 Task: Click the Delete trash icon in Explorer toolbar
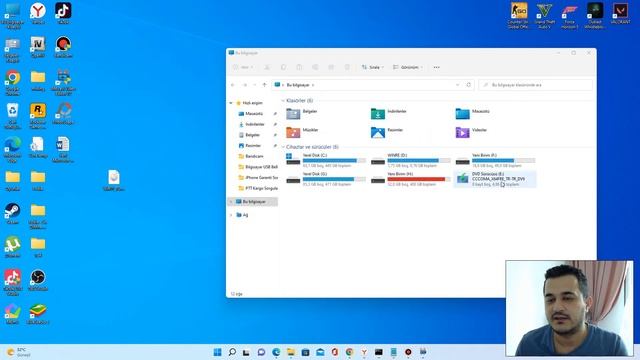click(x=347, y=67)
